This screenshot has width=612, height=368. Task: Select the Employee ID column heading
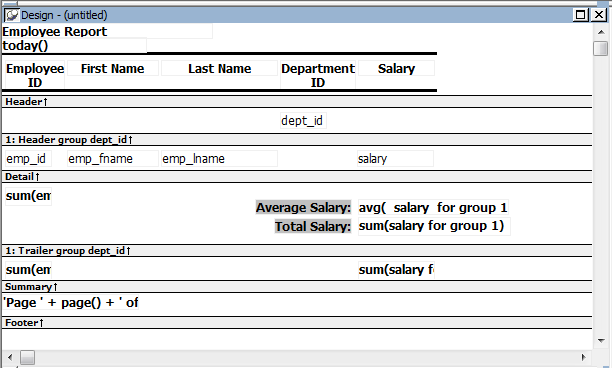click(x=35, y=75)
